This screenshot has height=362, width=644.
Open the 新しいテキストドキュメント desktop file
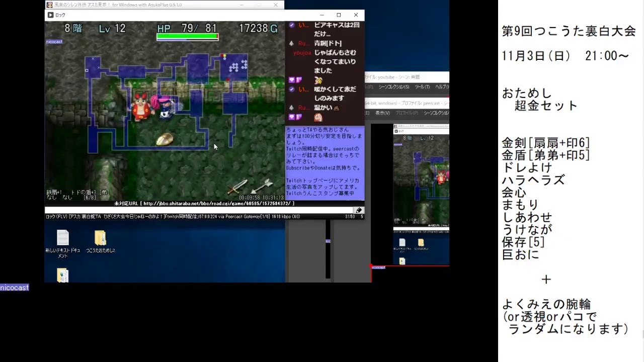click(x=62, y=244)
